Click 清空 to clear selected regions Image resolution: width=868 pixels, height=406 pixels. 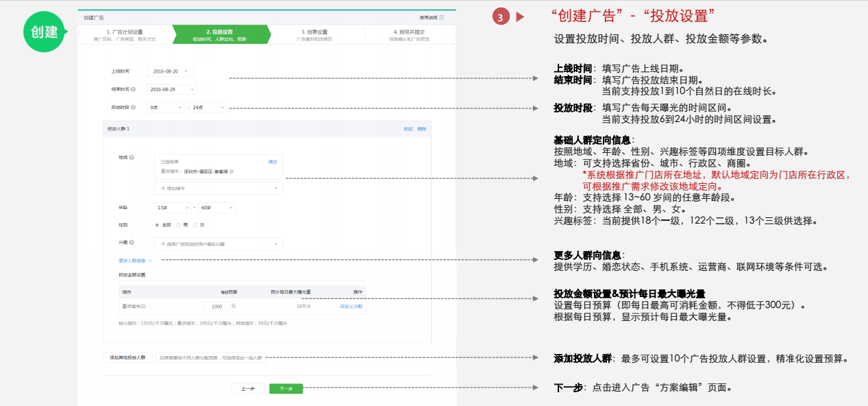[x=272, y=163]
